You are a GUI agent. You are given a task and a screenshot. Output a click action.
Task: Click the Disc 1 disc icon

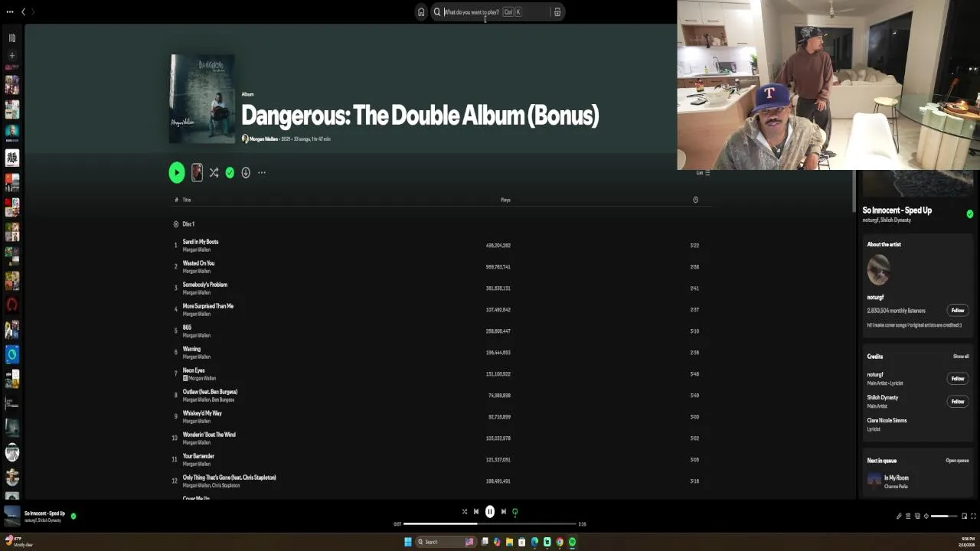point(175,224)
